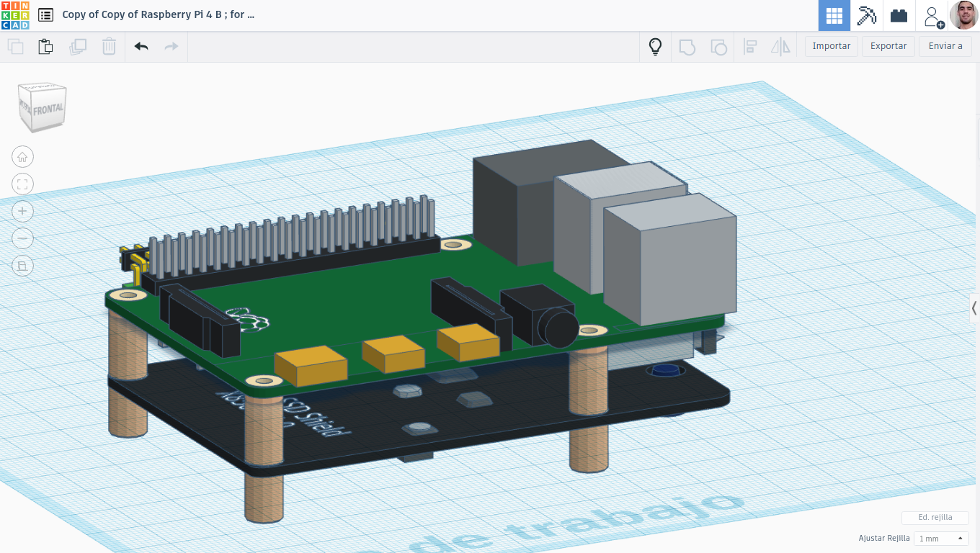
Task: Click the Group shapes icon
Action: 687,47
